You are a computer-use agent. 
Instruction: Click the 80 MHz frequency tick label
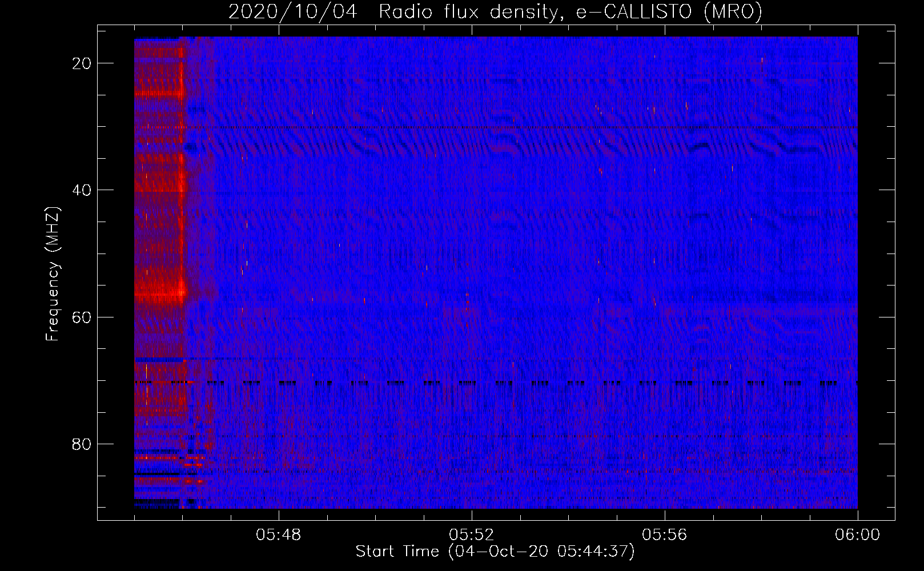[82, 444]
